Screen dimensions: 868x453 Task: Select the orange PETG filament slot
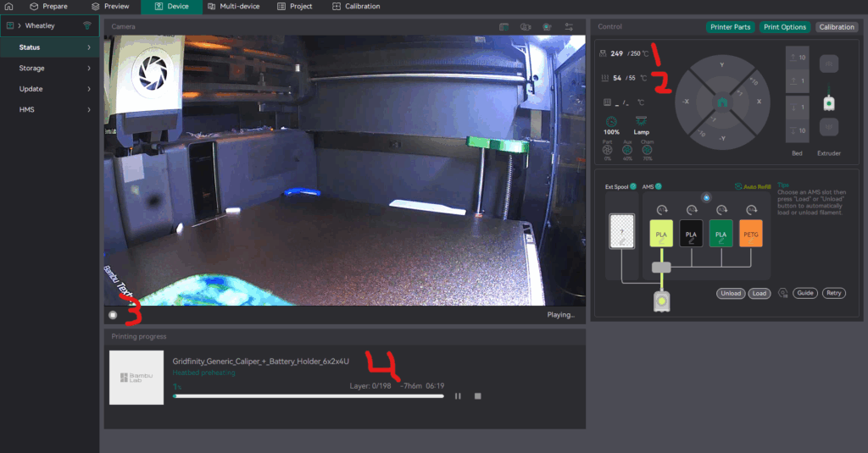point(752,234)
